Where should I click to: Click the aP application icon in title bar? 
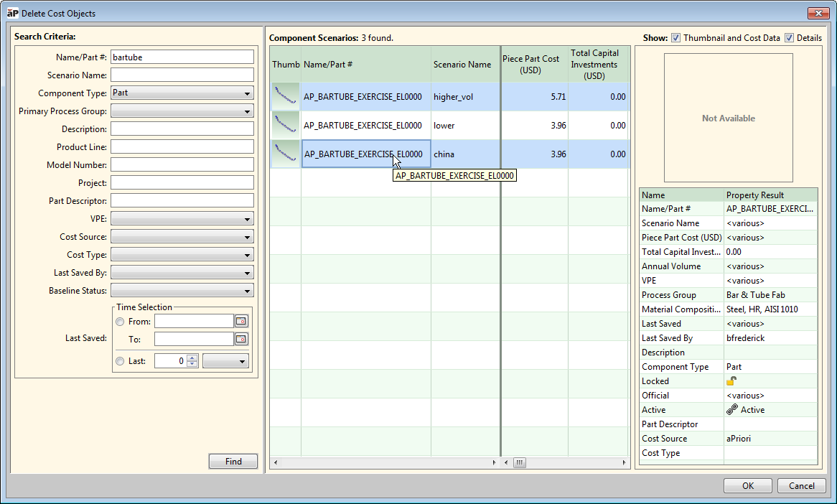[x=12, y=13]
